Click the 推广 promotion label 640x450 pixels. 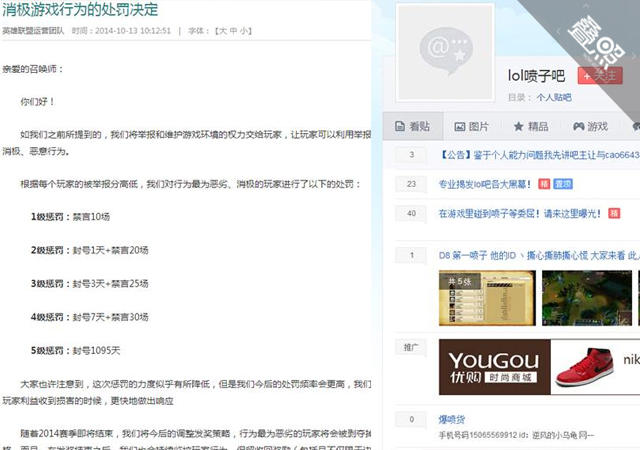(x=411, y=348)
